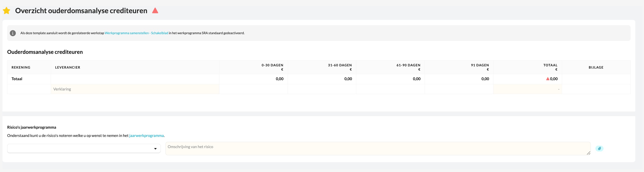
Task: Open the Werkprogramma samenstellen - Schakelblad link
Action: 136,33
